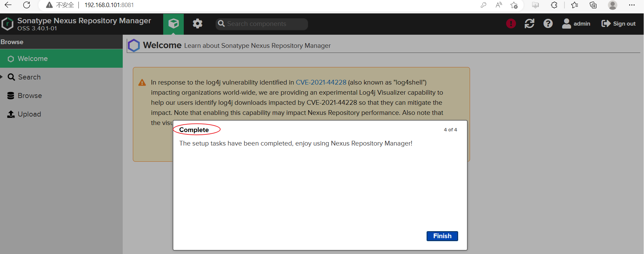This screenshot has width=644, height=254.
Task: Open admin user account
Action: point(576,24)
